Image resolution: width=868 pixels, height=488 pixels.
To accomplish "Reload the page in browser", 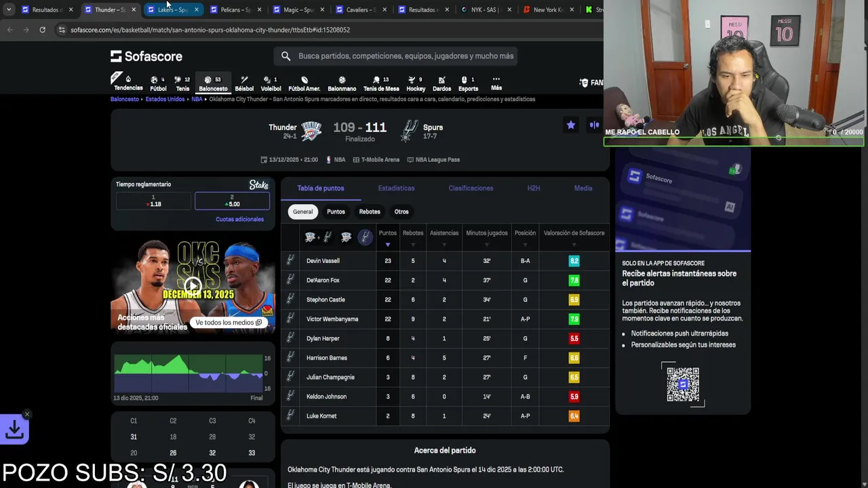I will [42, 30].
